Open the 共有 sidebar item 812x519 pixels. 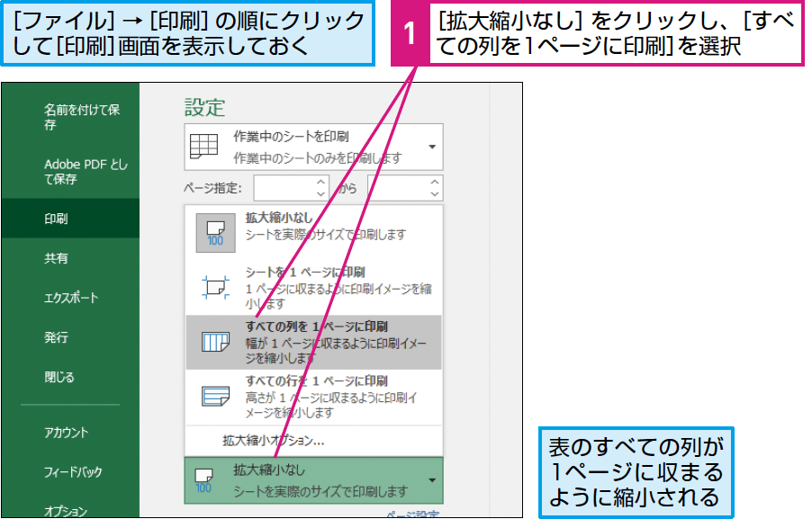(x=56, y=257)
